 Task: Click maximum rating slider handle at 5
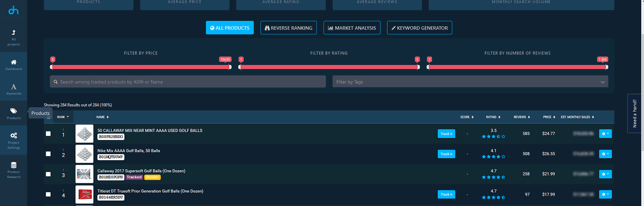pyautogui.click(x=418, y=67)
